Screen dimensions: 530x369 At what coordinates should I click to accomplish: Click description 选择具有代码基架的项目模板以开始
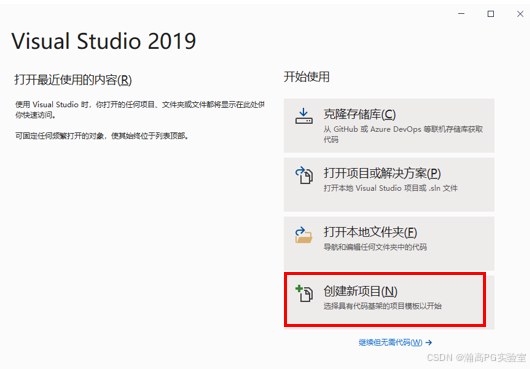pyautogui.click(x=382, y=306)
